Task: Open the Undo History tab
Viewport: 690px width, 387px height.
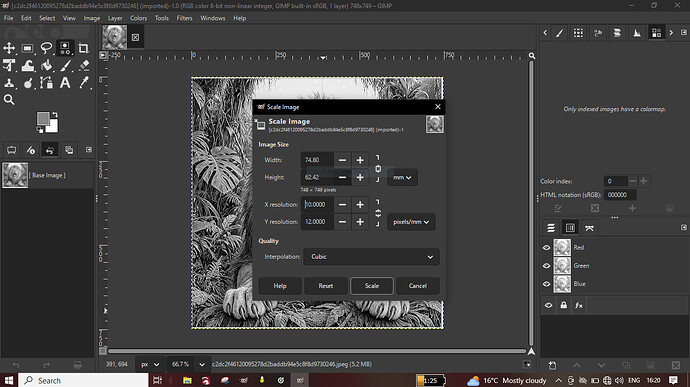Action: (50, 150)
